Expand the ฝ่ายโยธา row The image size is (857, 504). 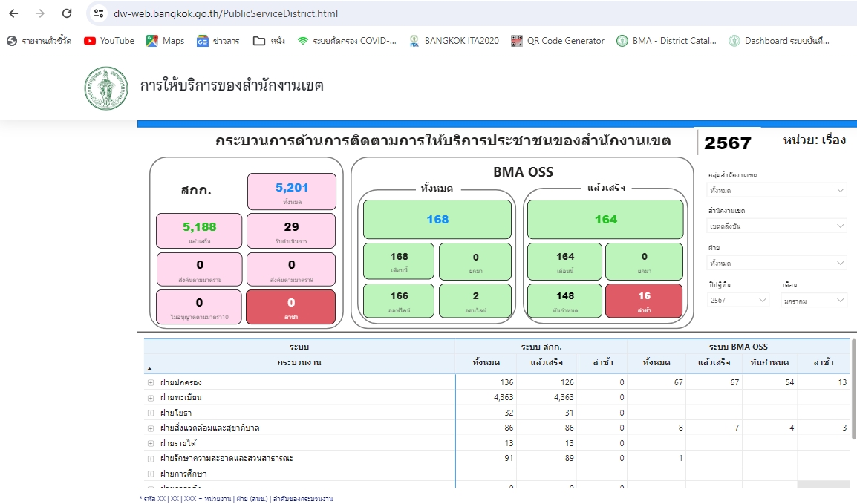[151, 413]
